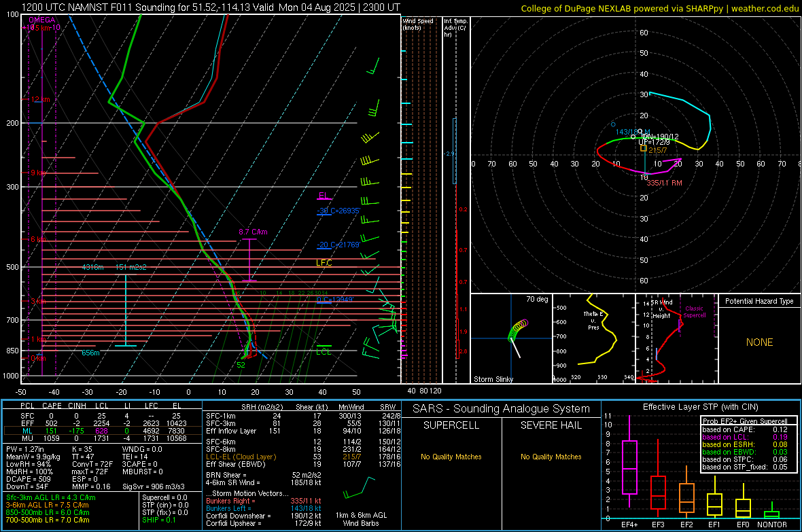802x532 pixels.
Task: Click the 'SARS - Sounding Analogue System' heading
Action: pos(502,409)
